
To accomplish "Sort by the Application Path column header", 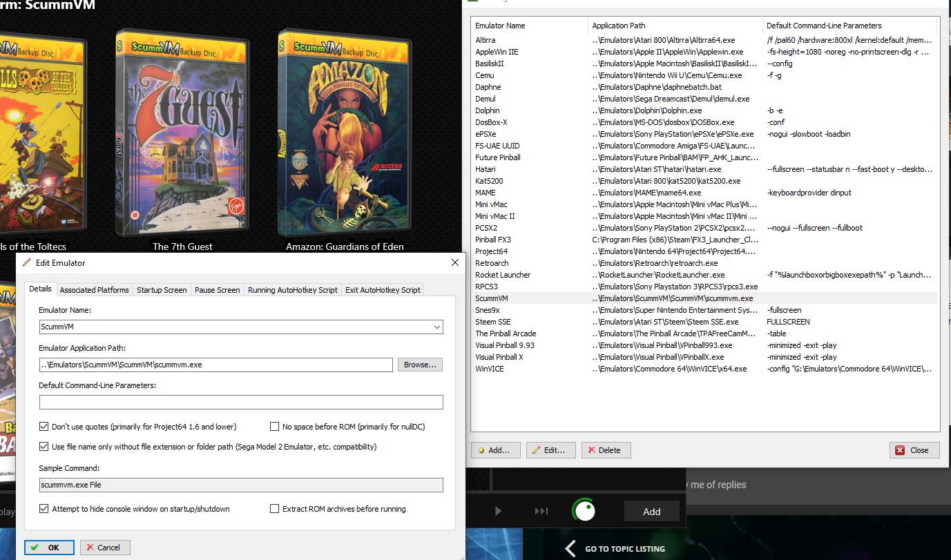I will 675,26.
